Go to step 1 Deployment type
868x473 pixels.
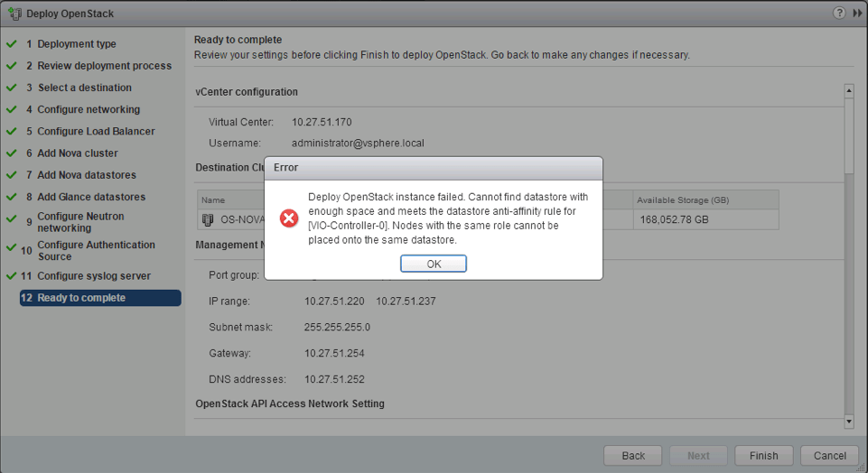77,43
